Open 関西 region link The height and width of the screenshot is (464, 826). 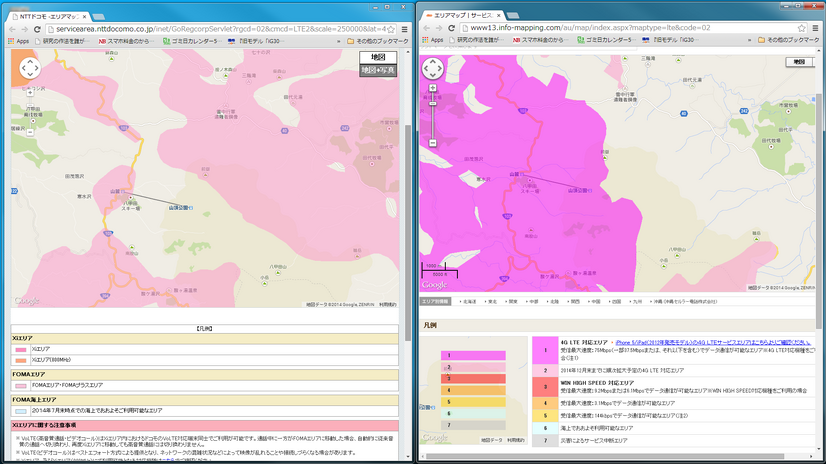click(574, 302)
